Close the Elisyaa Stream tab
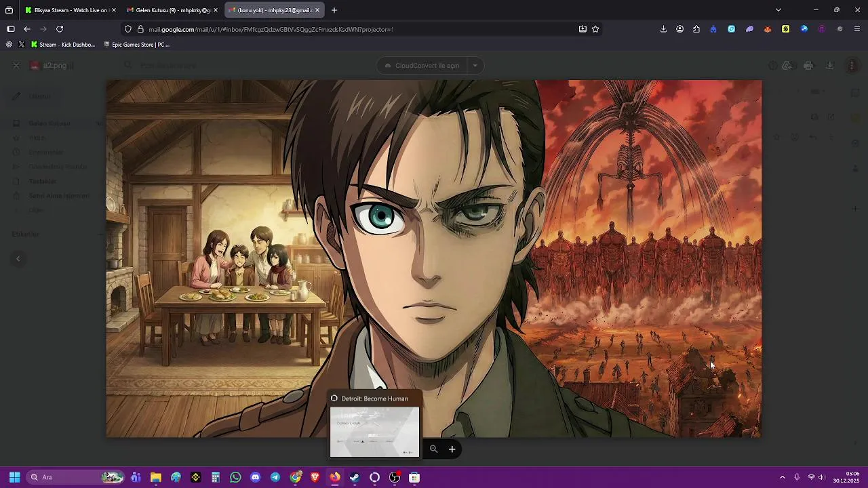Screen dimensions: 868x488 (113, 10)
